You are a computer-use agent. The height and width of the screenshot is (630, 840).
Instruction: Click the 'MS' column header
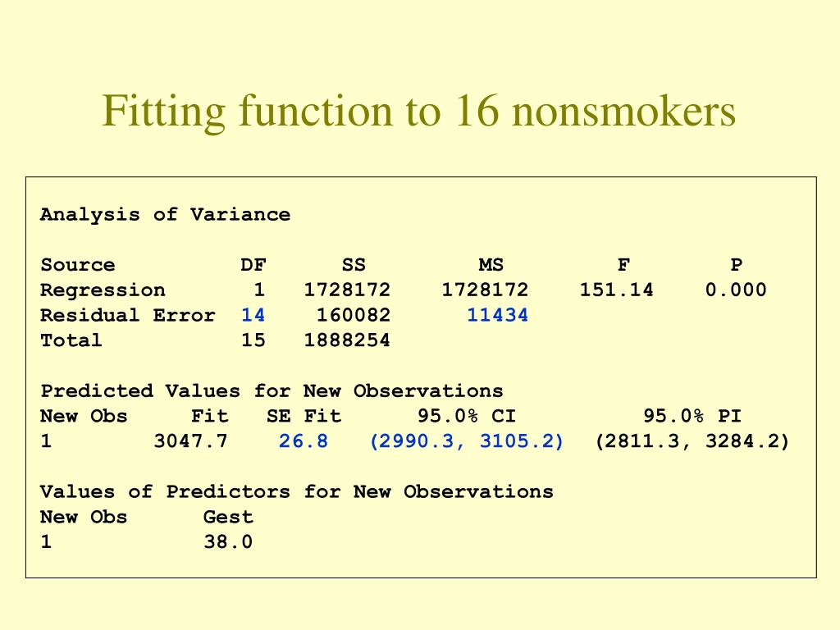(x=491, y=265)
